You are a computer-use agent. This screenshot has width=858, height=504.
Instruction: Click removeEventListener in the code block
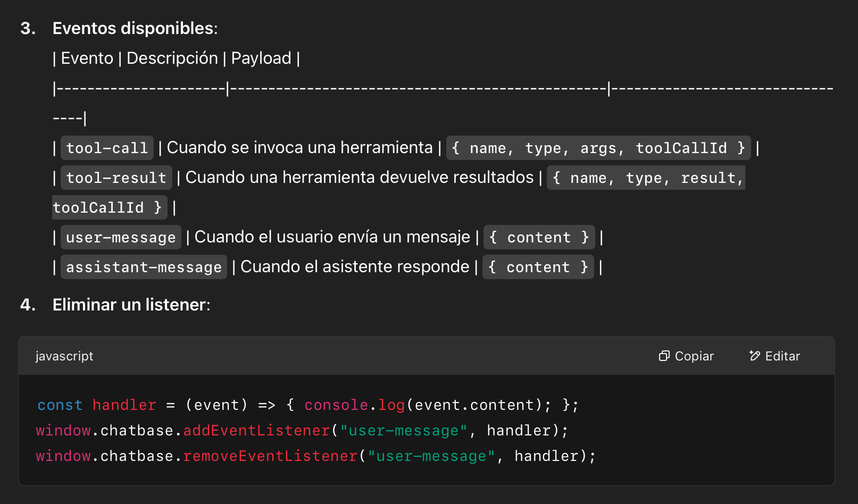(x=270, y=456)
